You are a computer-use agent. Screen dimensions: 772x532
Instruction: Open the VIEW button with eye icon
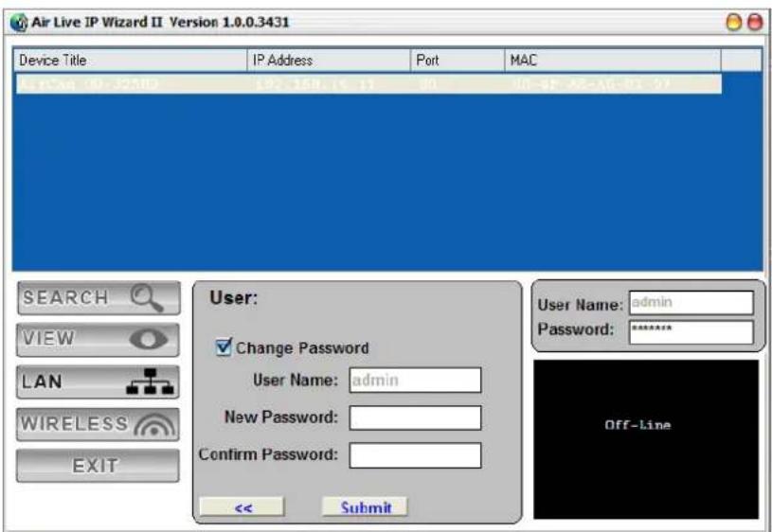tap(98, 340)
